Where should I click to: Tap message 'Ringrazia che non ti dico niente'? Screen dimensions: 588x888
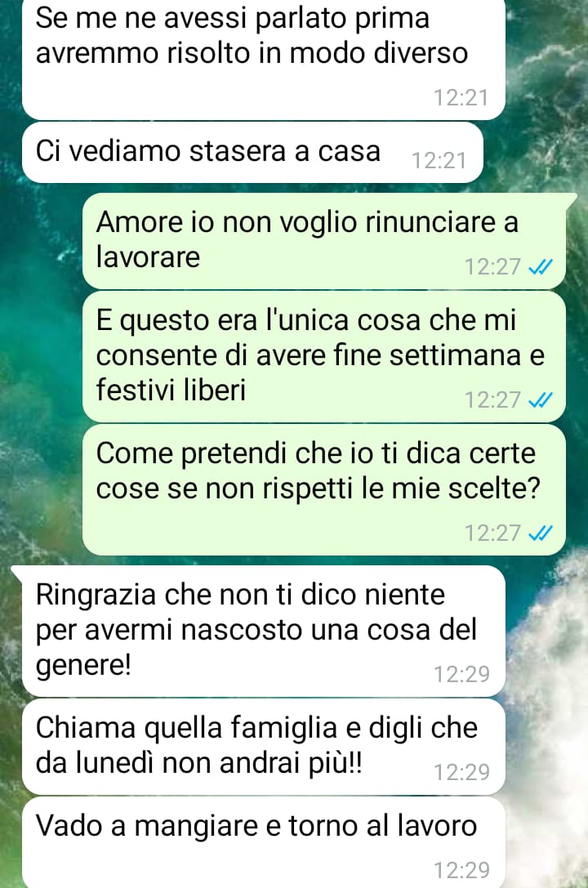coord(263,631)
